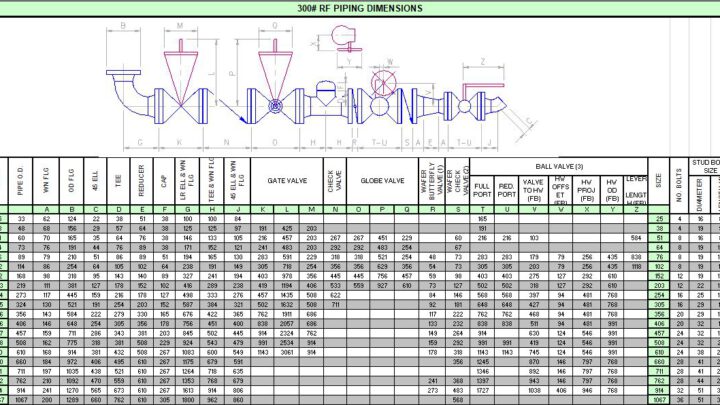Select the "WN FLG" column header
Image resolution: width=720 pixels, height=405 pixels.
[46, 181]
